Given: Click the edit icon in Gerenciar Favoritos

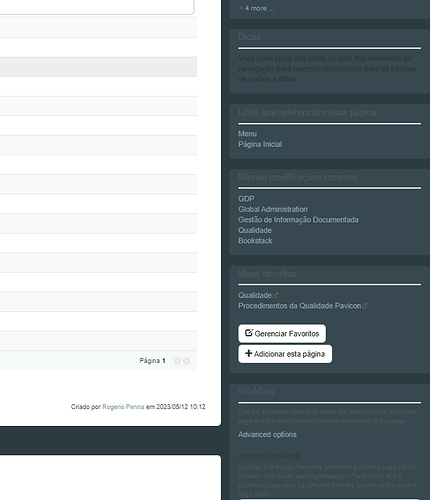Looking at the screenshot, I should (x=249, y=333).
